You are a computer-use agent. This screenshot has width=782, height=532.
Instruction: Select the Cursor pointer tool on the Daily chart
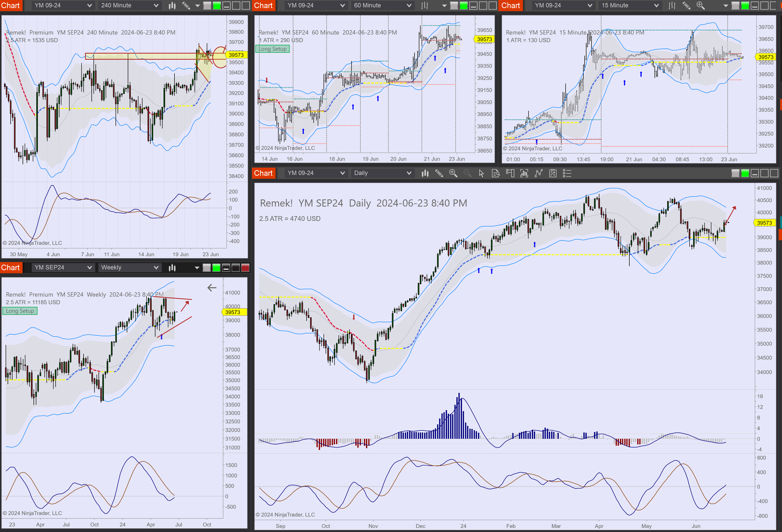(x=481, y=173)
